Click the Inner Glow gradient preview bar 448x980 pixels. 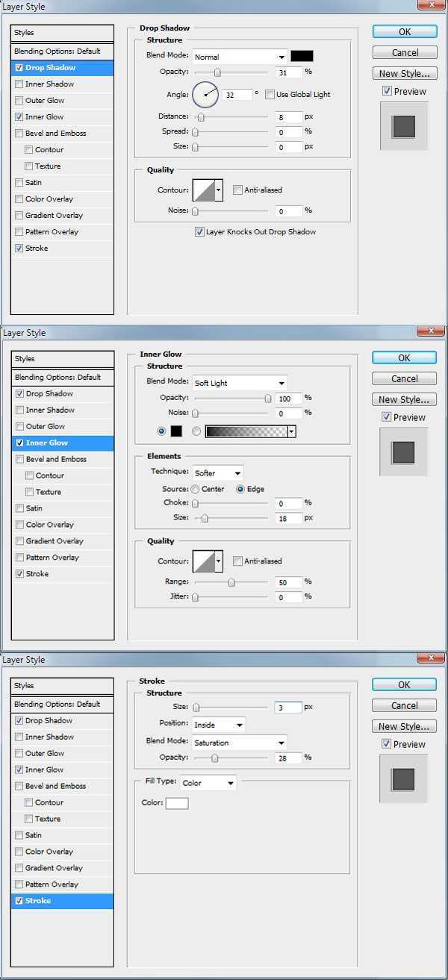tap(246, 431)
